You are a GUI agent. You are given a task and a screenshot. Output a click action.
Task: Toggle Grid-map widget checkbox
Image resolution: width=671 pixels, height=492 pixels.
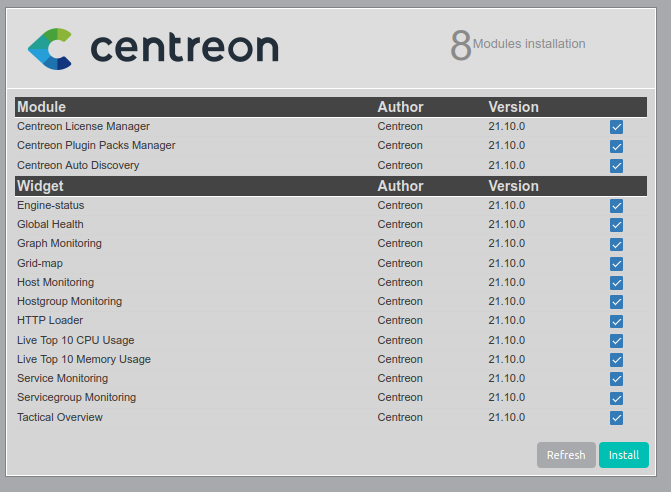(616, 264)
